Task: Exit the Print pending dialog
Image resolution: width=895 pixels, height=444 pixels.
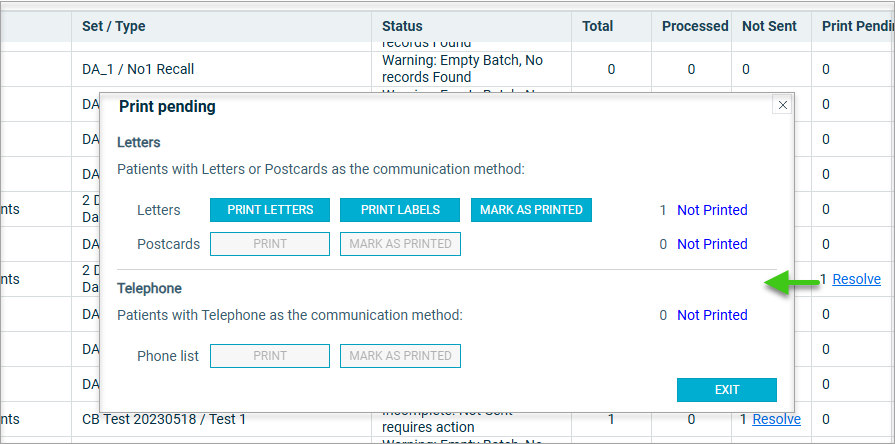Action: point(727,390)
